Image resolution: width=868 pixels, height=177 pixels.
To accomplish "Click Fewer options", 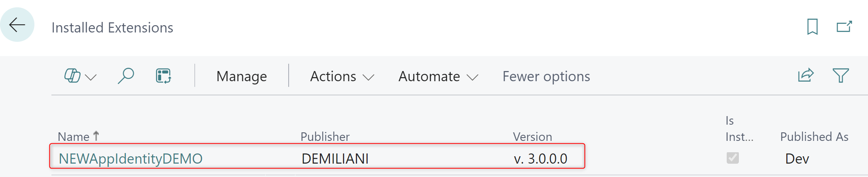I will click(x=546, y=76).
